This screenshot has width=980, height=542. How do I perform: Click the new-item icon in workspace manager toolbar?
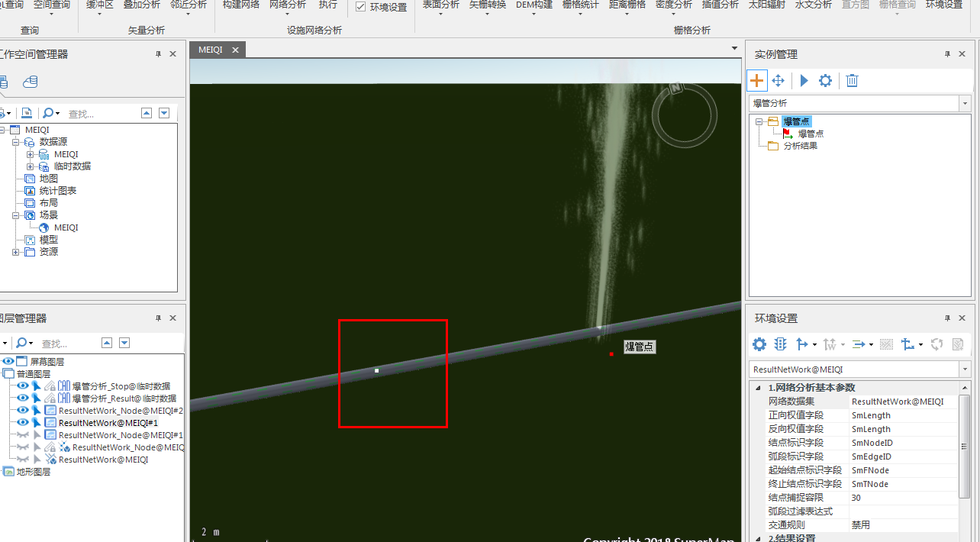(27, 113)
